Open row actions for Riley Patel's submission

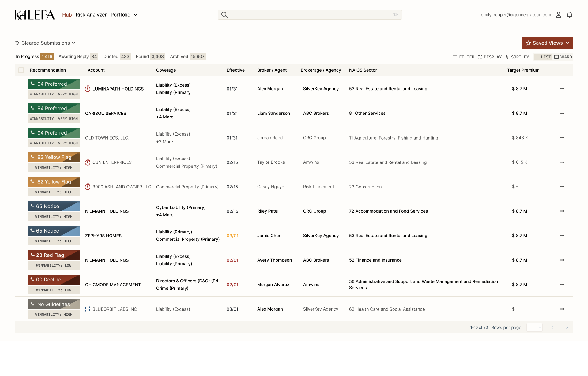562,211
